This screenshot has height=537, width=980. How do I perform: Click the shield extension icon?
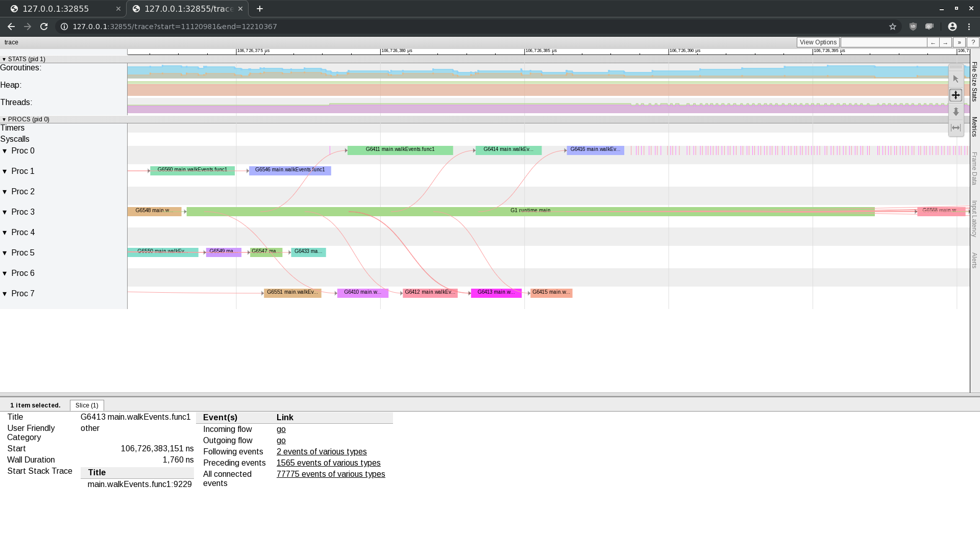pyautogui.click(x=913, y=27)
